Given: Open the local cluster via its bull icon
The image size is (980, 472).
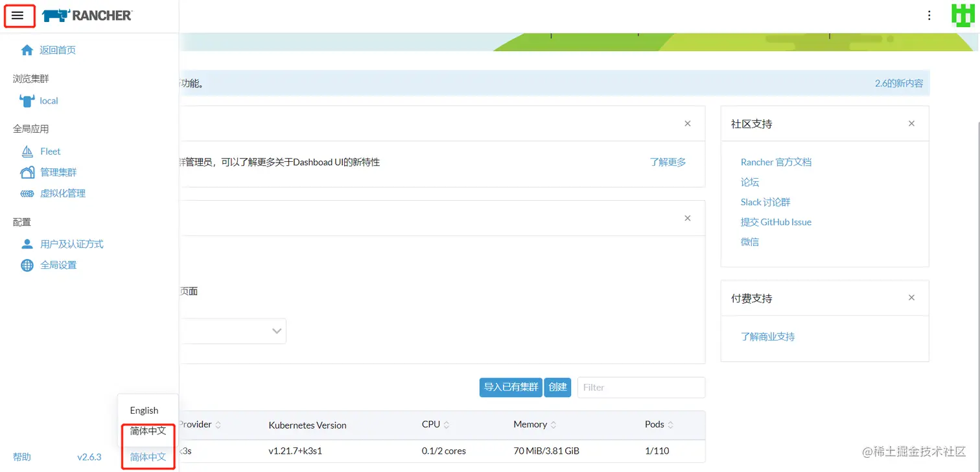Looking at the screenshot, I should 27,100.
